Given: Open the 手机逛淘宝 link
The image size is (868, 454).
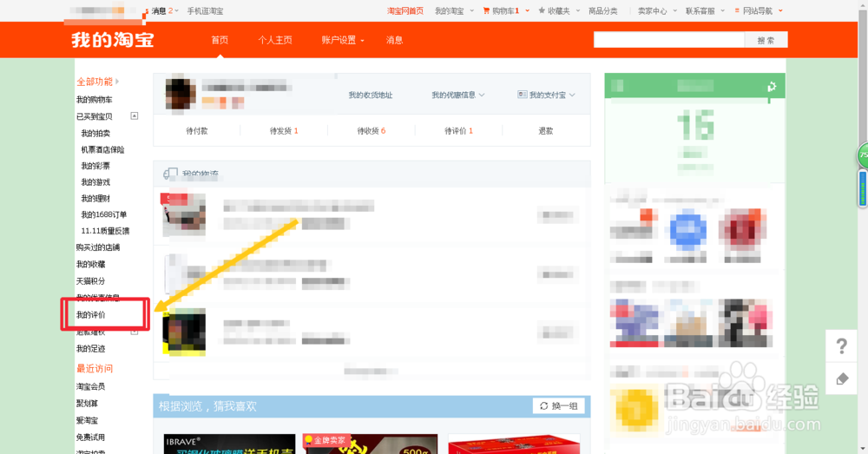Looking at the screenshot, I should click(x=205, y=10).
